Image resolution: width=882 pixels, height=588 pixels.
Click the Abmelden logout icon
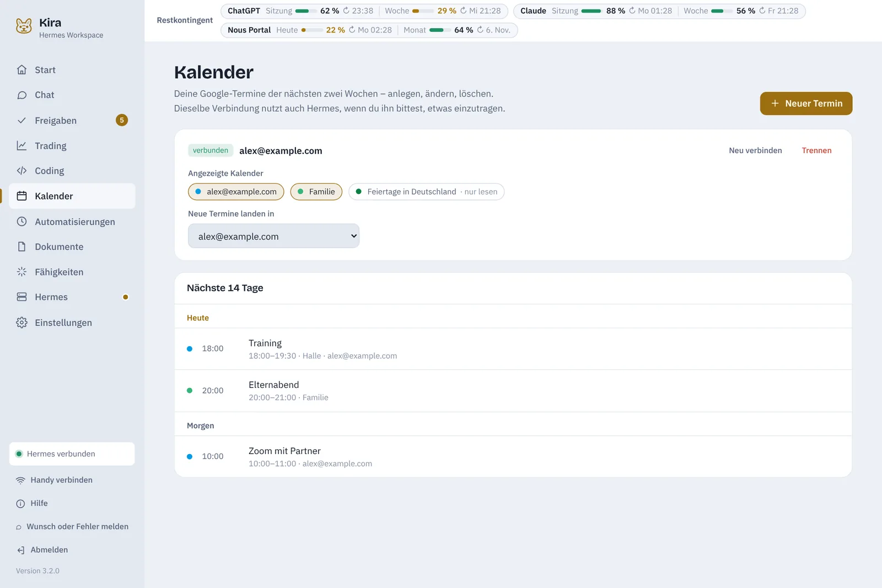pos(20,550)
